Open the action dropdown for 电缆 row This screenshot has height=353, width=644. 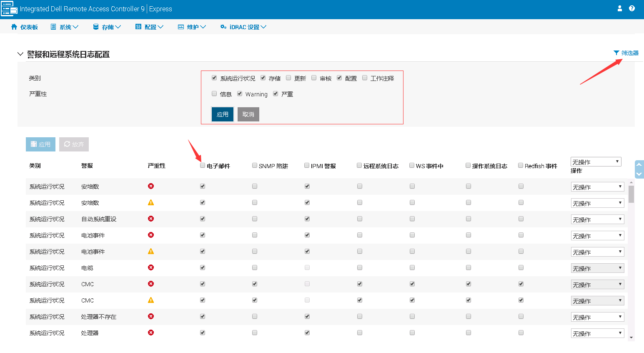(x=597, y=268)
